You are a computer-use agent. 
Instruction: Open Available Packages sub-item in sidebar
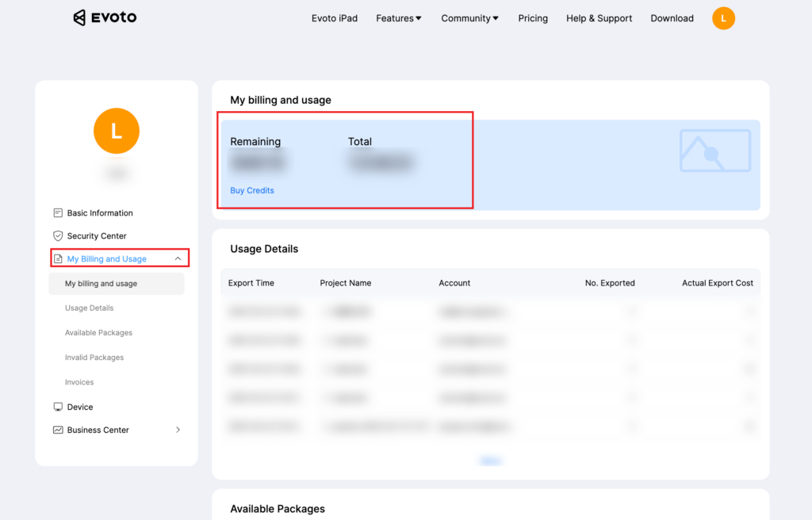(x=98, y=332)
